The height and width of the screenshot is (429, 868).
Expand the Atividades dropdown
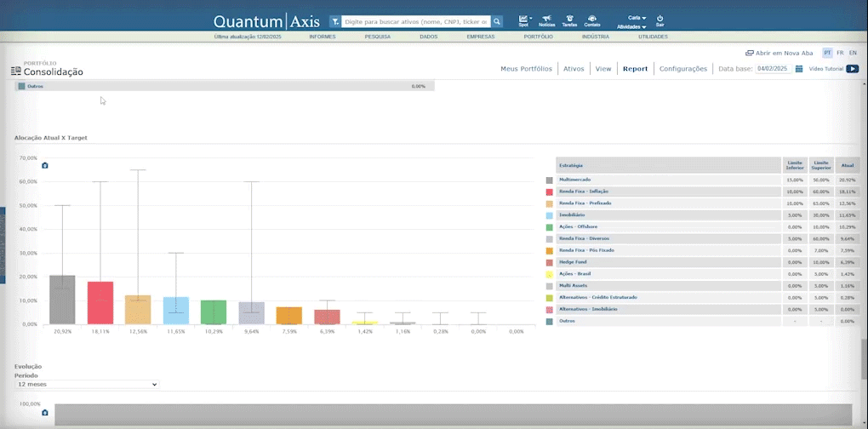[631, 27]
